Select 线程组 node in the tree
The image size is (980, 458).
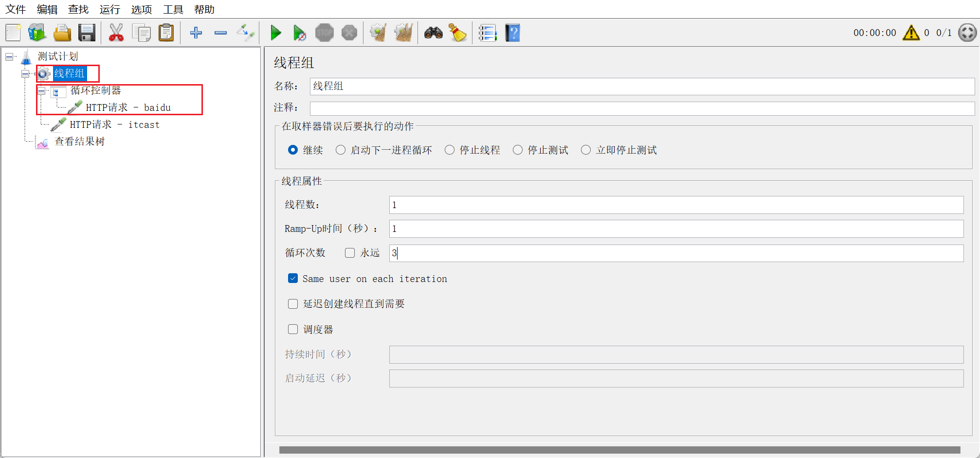coord(70,73)
